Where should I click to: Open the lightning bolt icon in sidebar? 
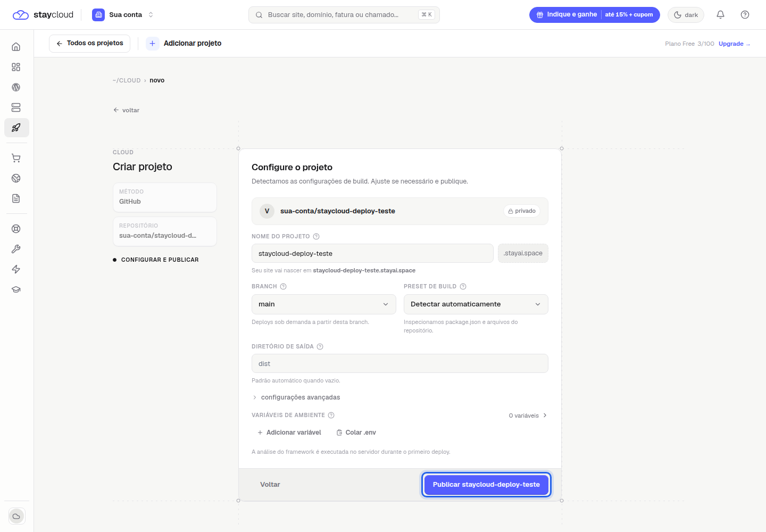pyautogui.click(x=16, y=269)
